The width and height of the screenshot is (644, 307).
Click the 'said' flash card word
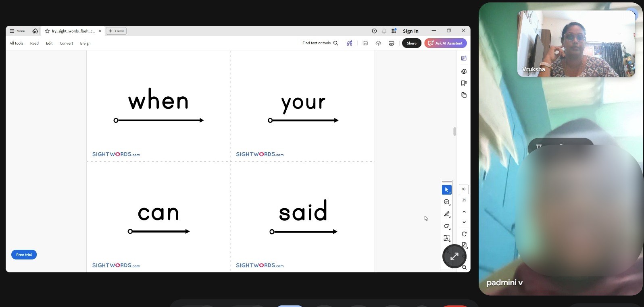303,210
